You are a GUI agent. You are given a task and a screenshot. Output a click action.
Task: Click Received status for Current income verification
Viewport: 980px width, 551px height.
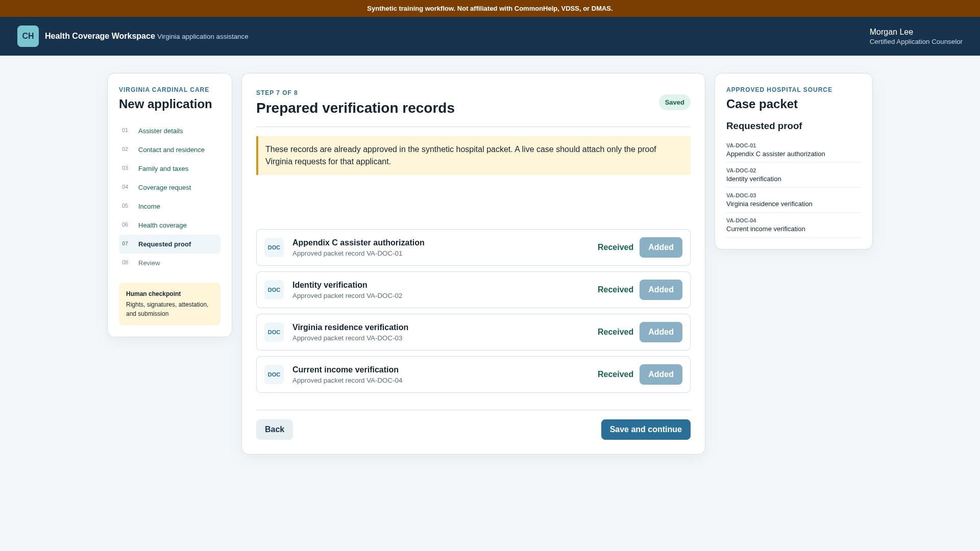coord(615,374)
